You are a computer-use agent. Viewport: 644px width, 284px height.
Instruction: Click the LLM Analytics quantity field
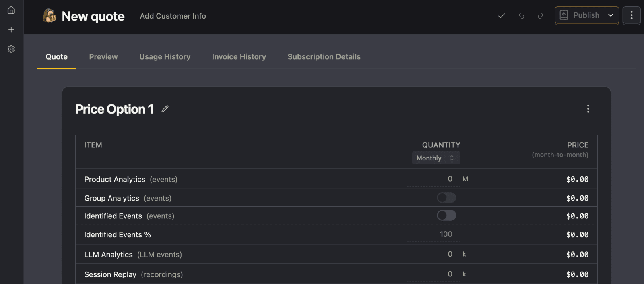[433, 254]
